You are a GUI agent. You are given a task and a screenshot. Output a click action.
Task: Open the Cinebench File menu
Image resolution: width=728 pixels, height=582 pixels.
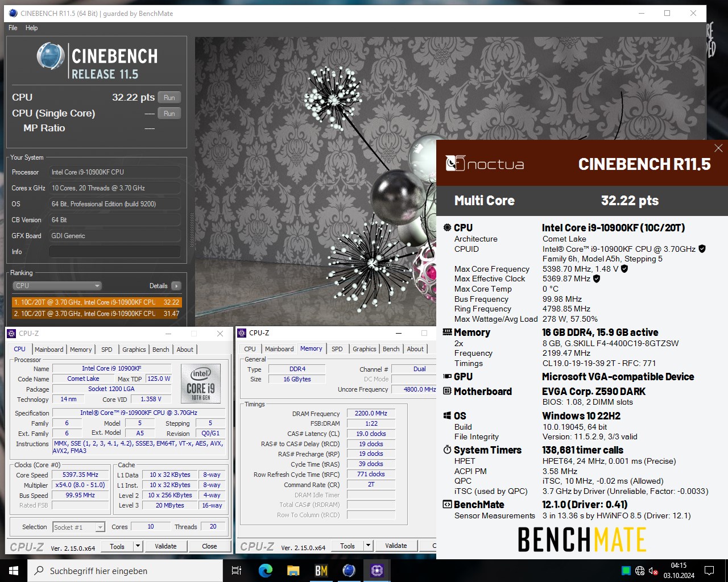13,28
